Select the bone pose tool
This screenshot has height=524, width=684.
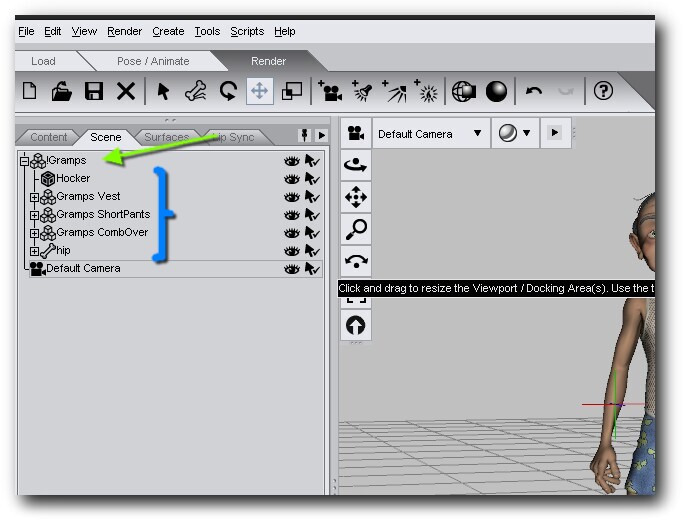pyautogui.click(x=195, y=92)
